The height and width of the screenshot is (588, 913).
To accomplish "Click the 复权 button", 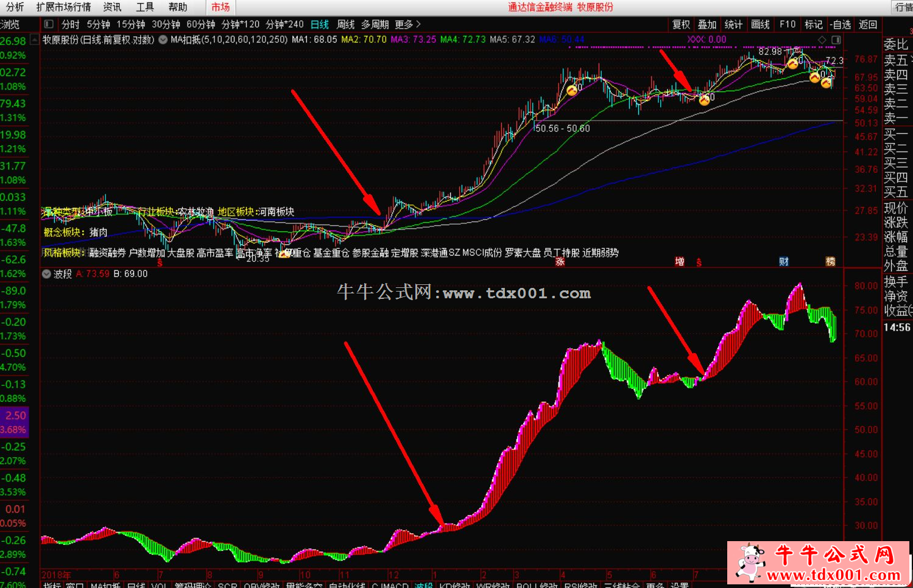I will click(681, 24).
